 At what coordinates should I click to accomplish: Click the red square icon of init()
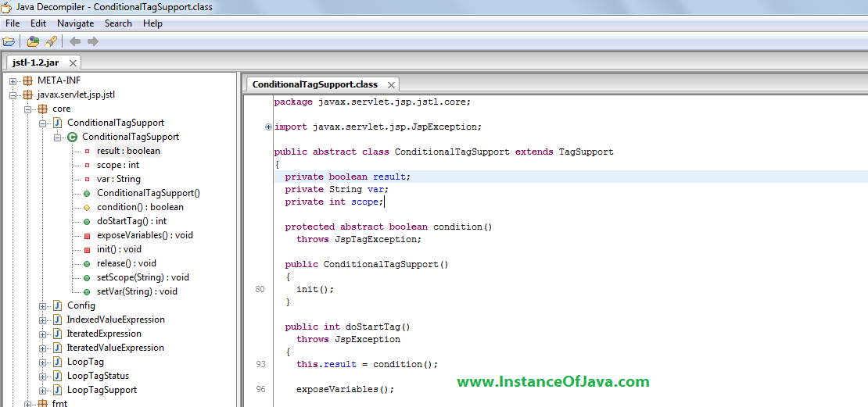click(x=87, y=250)
